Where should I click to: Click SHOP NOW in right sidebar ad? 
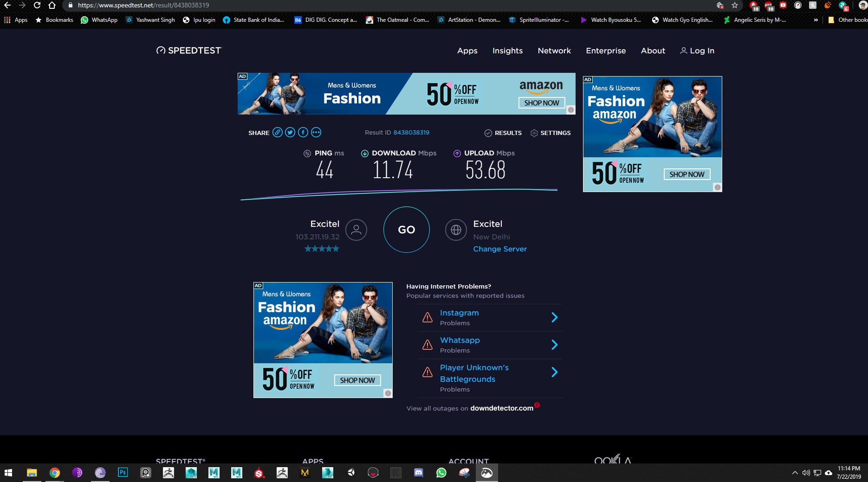[687, 174]
